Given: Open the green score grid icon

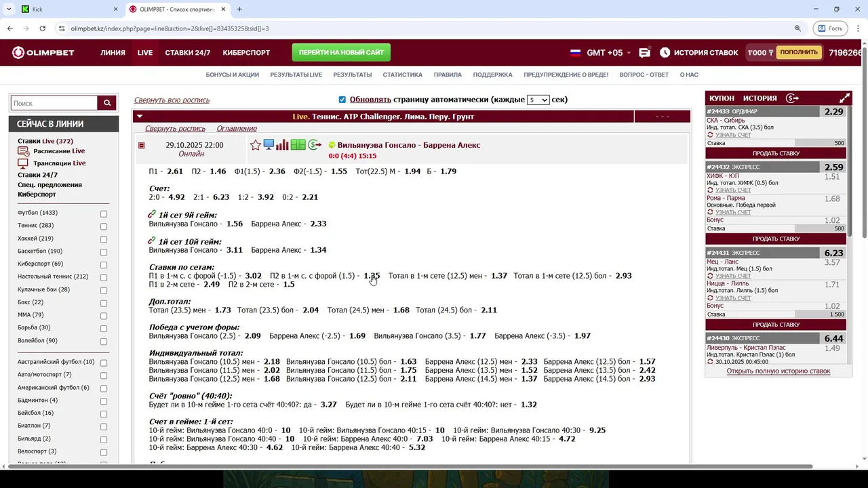Looking at the screenshot, I should [x=298, y=145].
